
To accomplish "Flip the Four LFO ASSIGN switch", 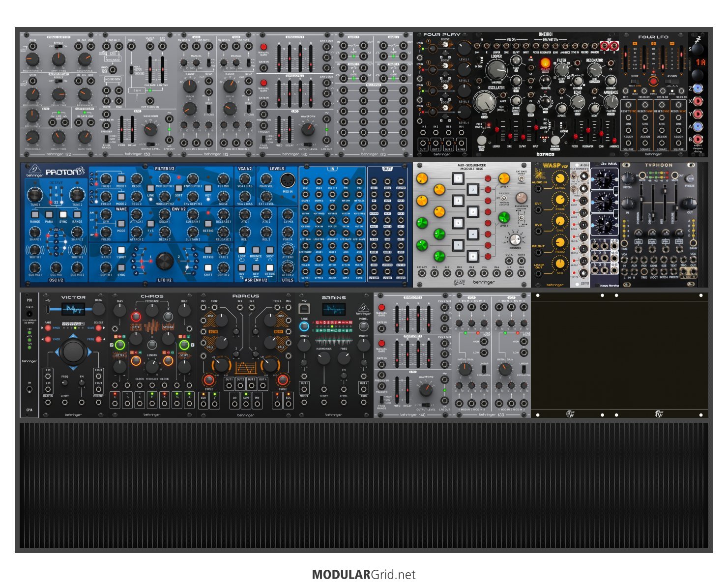I will 671,82.
